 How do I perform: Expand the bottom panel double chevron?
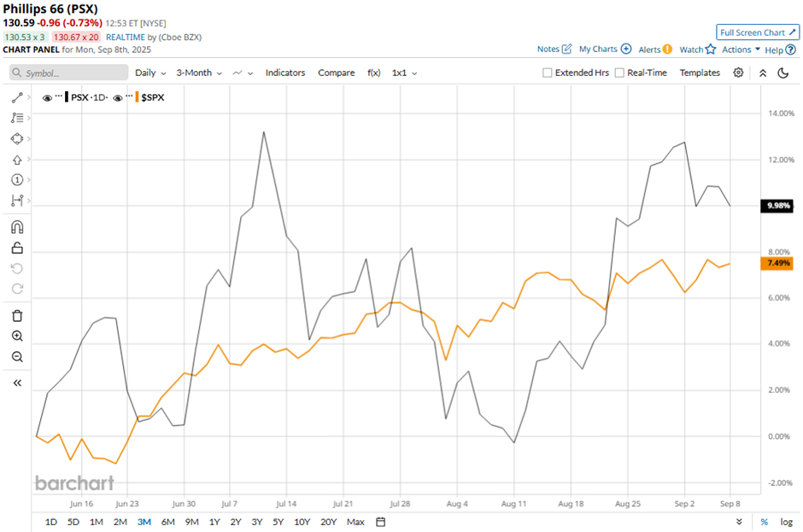739,522
